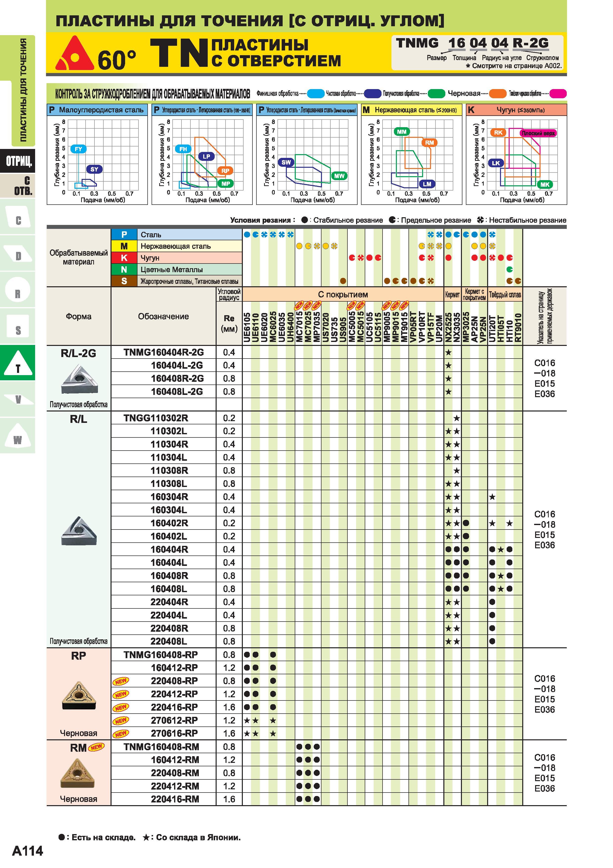Click the LK chipbreaker label in the chart
Screen dimensions: 613x868
[496, 163]
